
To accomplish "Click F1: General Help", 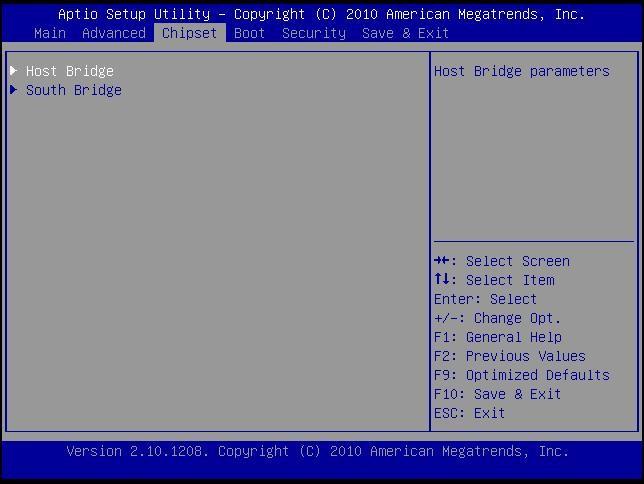I will 497,337.
